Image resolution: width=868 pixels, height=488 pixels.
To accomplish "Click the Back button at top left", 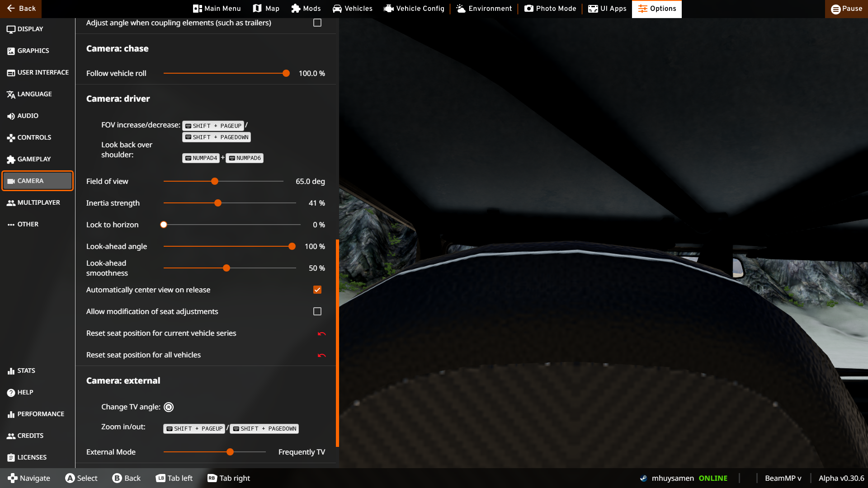I will click(x=21, y=9).
